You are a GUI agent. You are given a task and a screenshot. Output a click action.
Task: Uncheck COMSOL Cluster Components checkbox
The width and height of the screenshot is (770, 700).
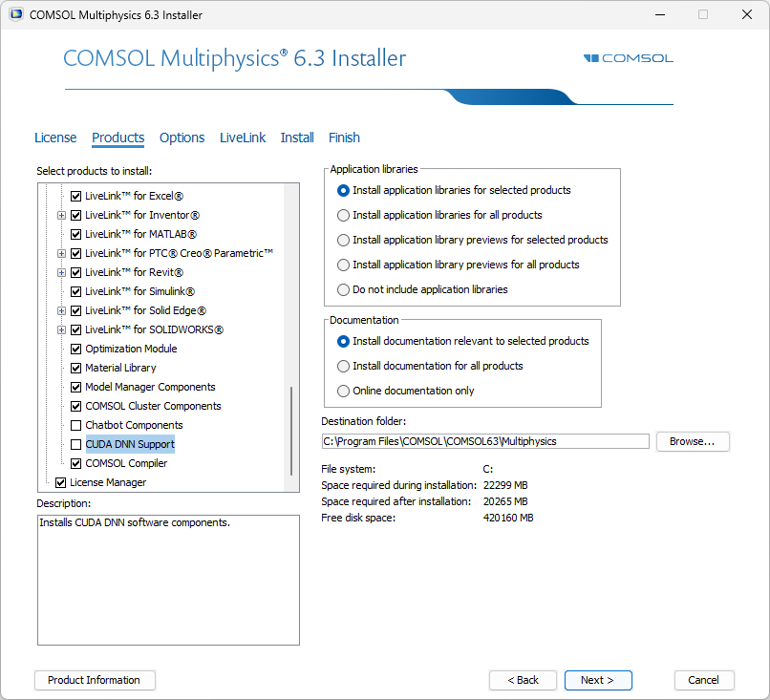click(75, 407)
